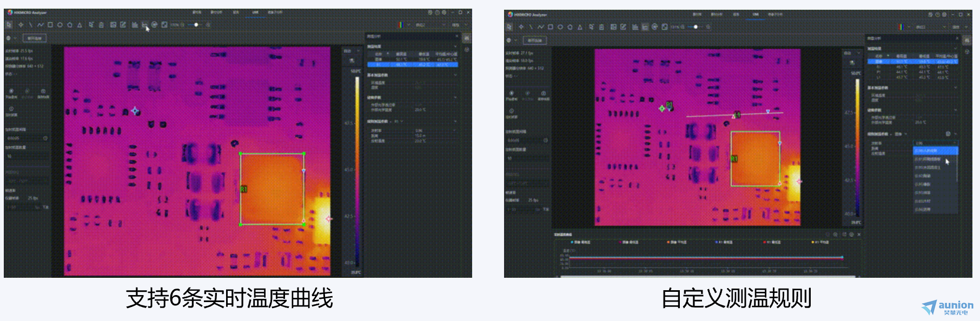Expand the emissivity combo box in right window
980x321 pixels.
pyautogui.click(x=935, y=143)
